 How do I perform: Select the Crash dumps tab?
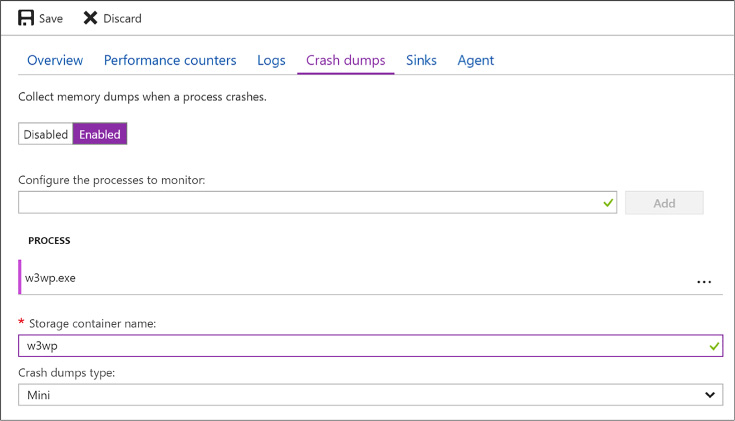345,60
